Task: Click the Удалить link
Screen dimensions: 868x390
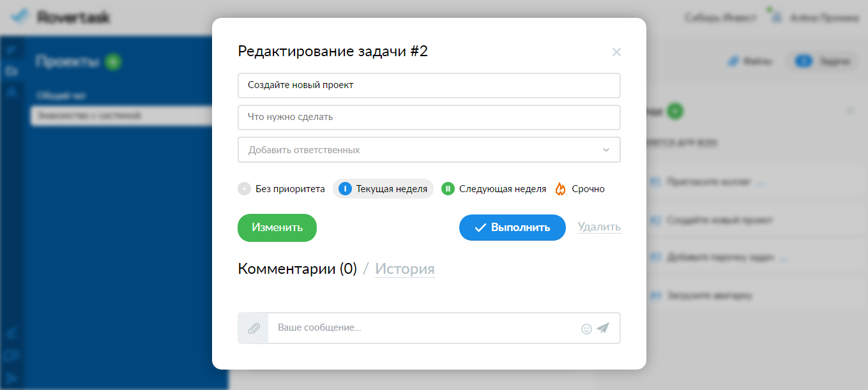Action: tap(599, 227)
